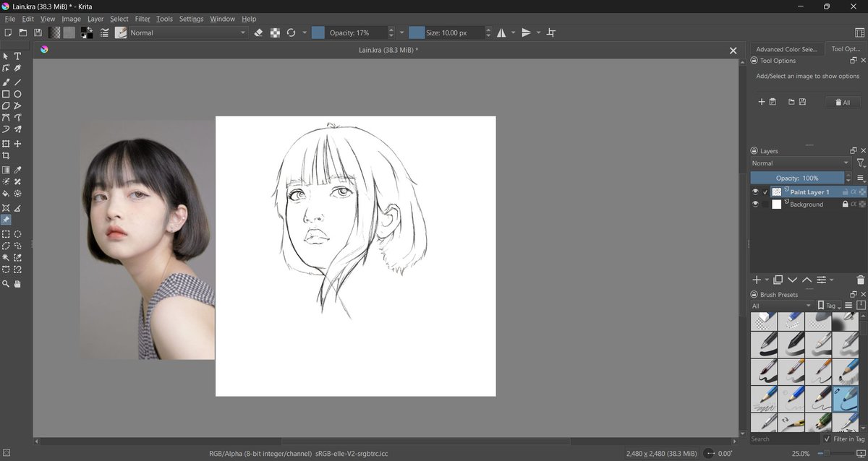
Task: Hide the Background layer
Action: click(x=755, y=204)
